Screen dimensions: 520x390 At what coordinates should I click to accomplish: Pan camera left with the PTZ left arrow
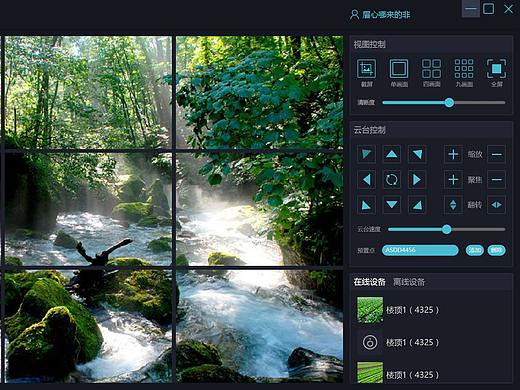pos(366,180)
